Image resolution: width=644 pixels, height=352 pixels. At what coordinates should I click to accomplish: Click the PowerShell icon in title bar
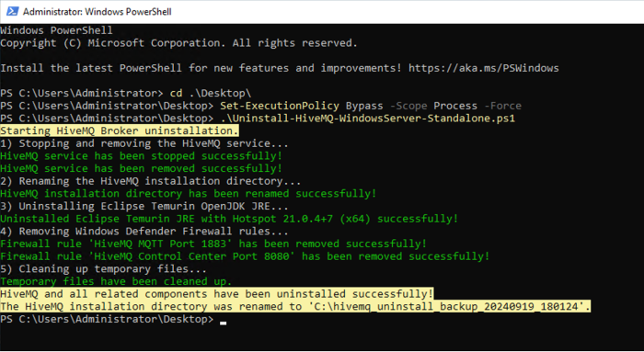(12, 11)
